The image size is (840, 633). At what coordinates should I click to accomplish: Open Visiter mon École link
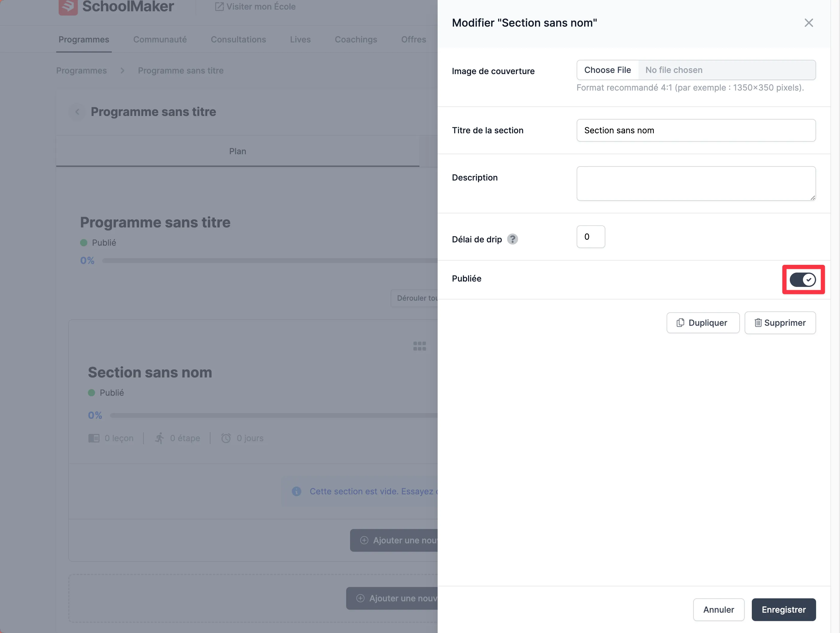[x=255, y=7]
